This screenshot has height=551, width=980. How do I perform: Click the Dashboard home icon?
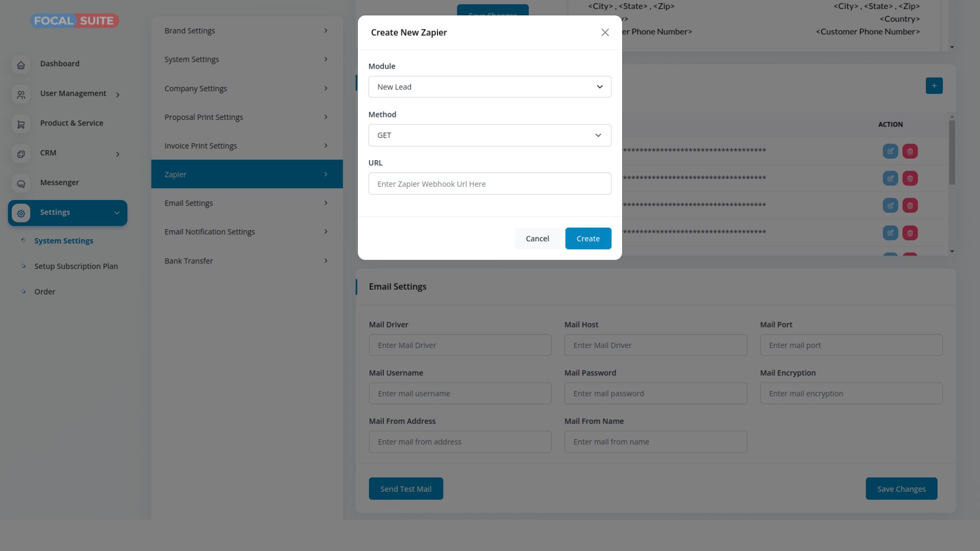click(x=21, y=65)
